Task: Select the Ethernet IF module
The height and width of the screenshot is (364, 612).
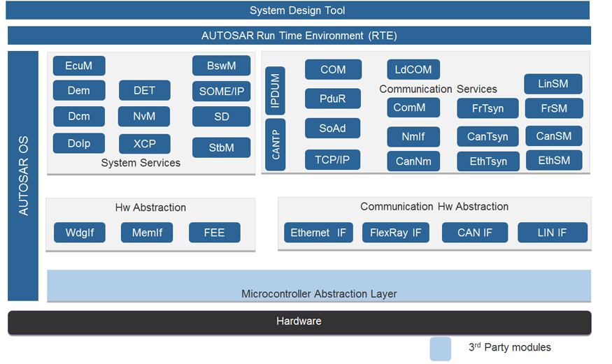Action: coord(318,233)
